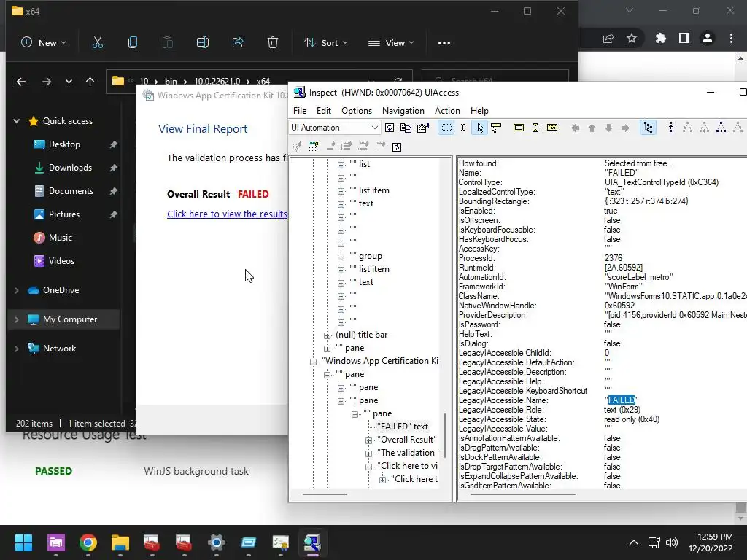Click 'bin' in Explorer address breadcrumb
Screen dimensions: 747x560
171,82
